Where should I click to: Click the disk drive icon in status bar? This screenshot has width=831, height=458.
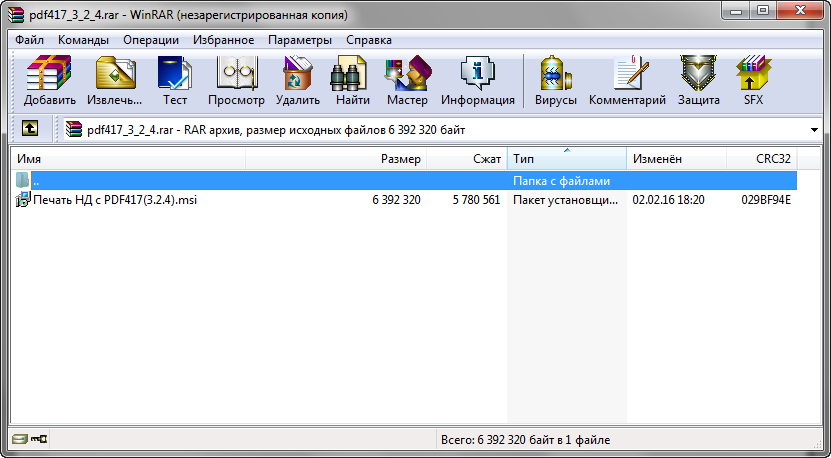(x=19, y=439)
